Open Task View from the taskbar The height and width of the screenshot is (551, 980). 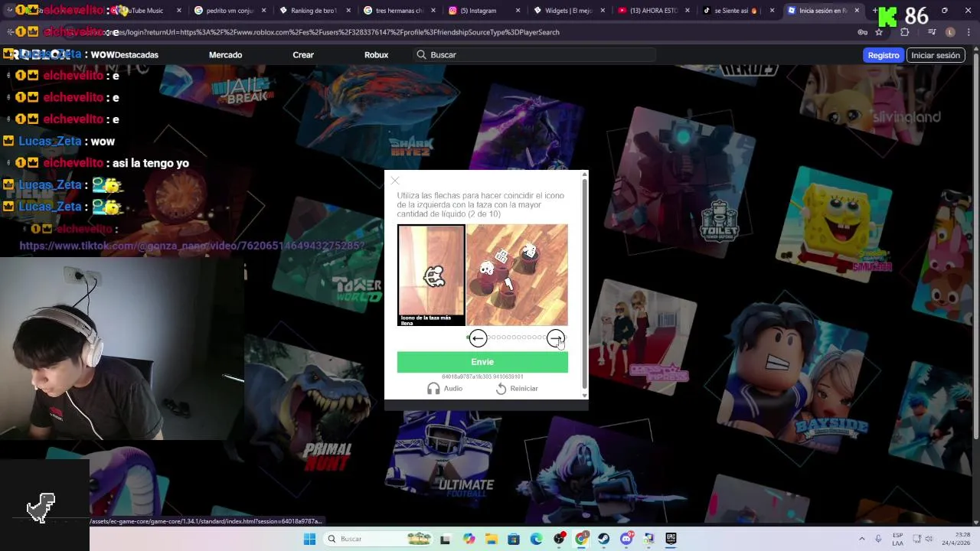tap(446, 539)
